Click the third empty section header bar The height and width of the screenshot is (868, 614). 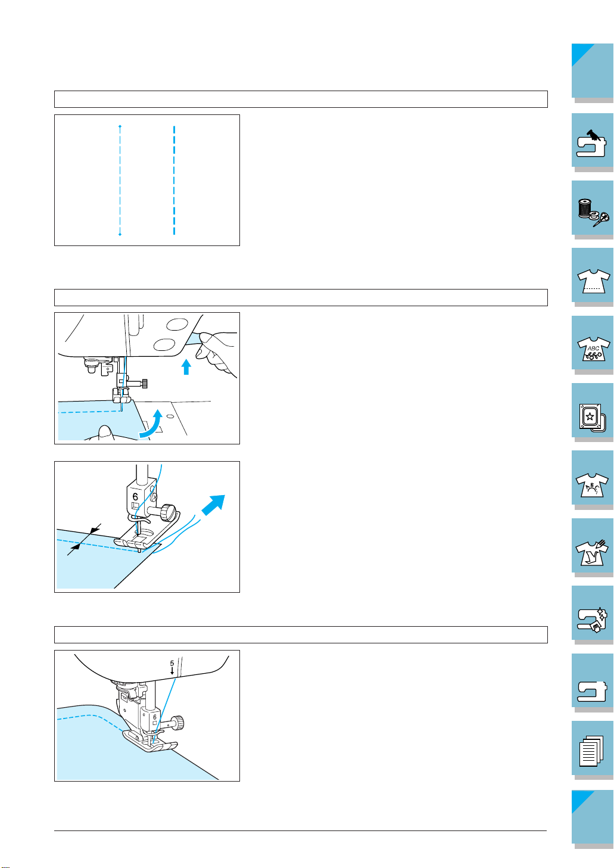[301, 634]
